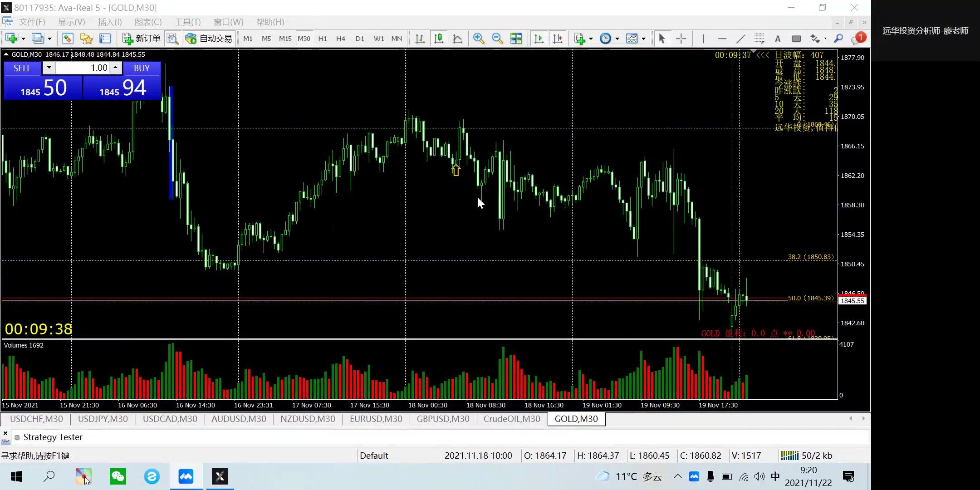Toggle the chart auto-scroll button
The image size is (980, 490).
pos(539,39)
